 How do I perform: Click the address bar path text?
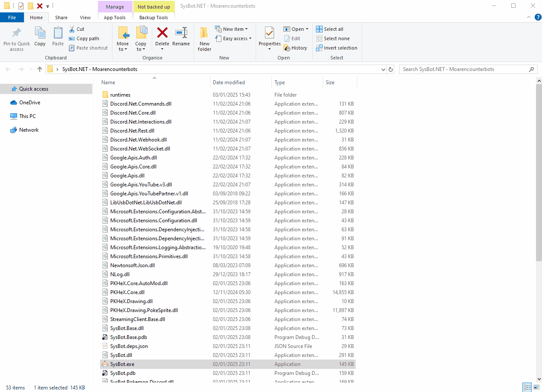click(x=100, y=69)
